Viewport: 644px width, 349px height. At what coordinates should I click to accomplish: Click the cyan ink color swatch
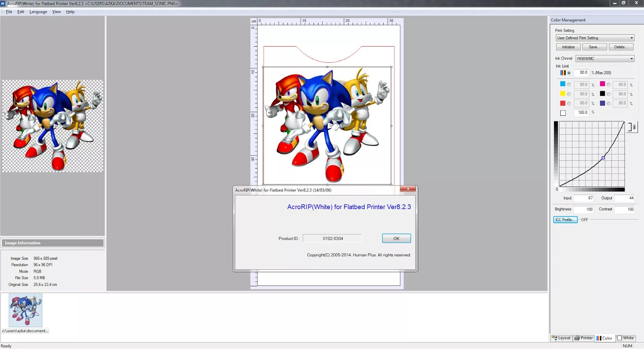[x=563, y=84]
